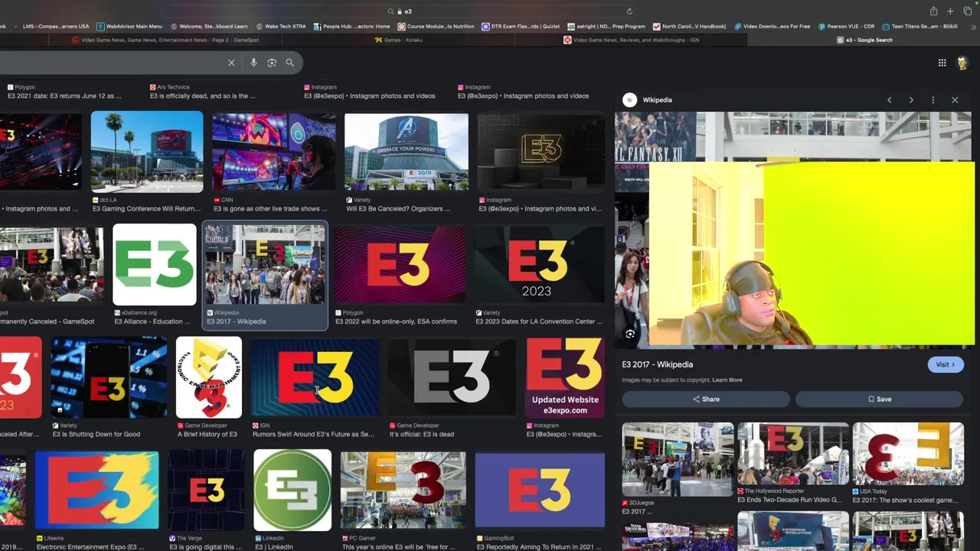The image size is (980, 551).
Task: Click the Share button in preview panel
Action: click(x=706, y=399)
